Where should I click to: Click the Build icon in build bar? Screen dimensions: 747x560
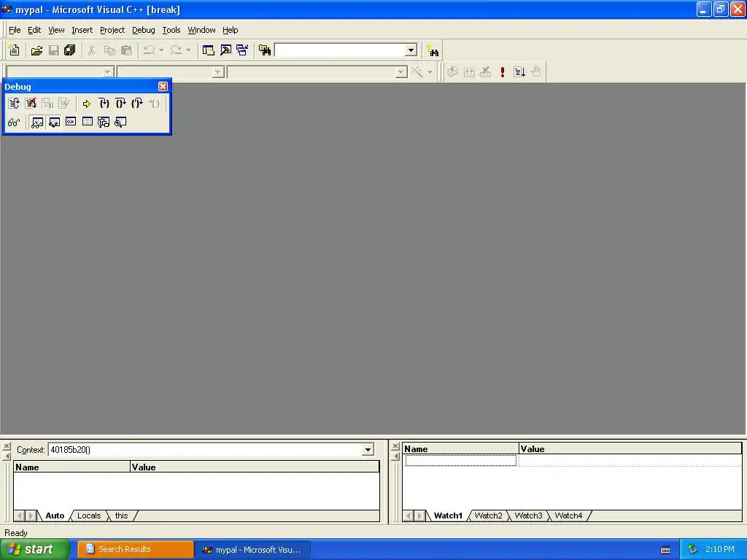pos(469,72)
